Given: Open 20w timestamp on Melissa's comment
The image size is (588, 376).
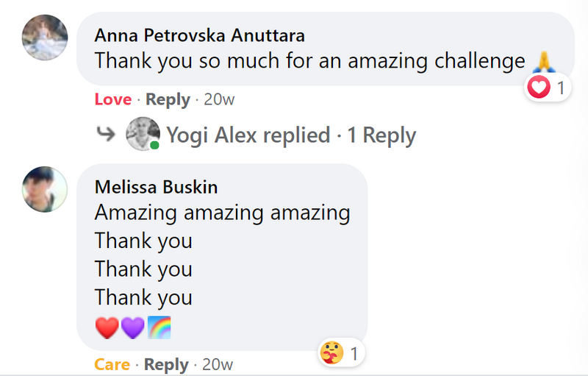Looking at the screenshot, I should point(218,364).
